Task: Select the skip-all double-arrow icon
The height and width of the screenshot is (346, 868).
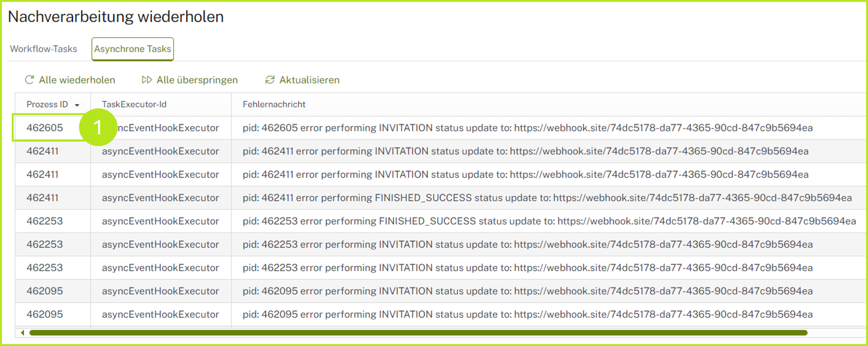Action: (x=147, y=80)
